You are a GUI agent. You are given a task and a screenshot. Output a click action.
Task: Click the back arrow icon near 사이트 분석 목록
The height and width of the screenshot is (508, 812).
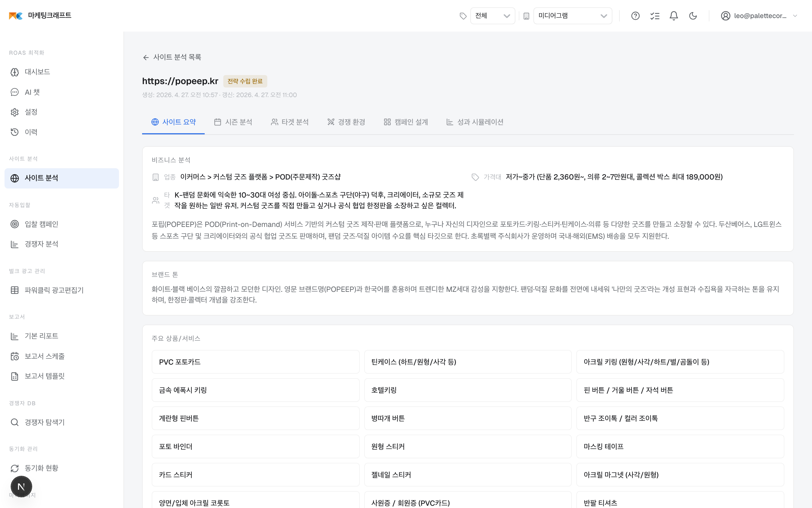[x=145, y=58]
